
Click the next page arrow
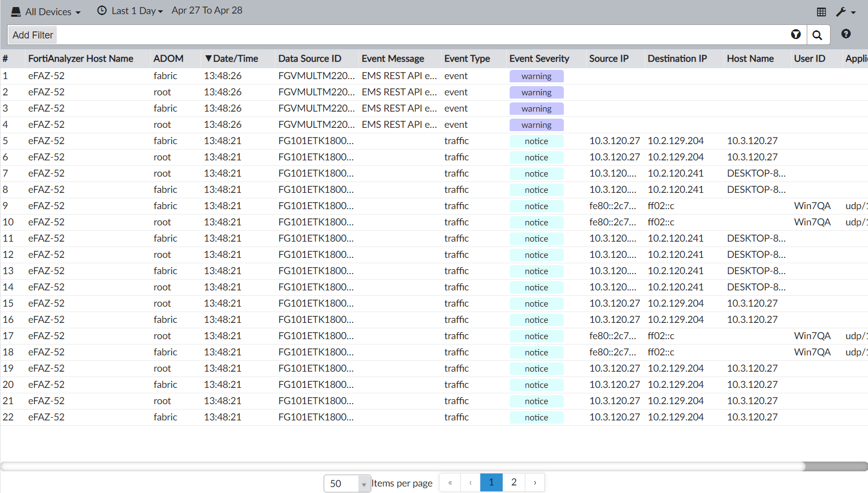click(535, 482)
